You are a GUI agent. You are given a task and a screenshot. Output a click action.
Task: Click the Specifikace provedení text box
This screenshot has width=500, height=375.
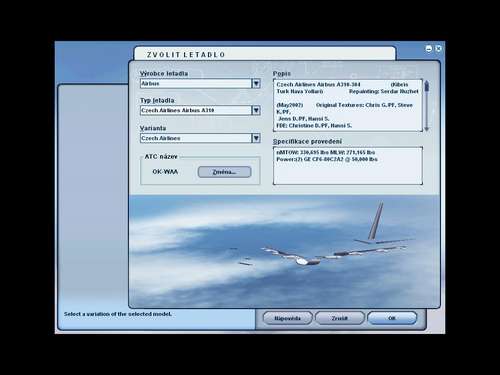pyautogui.click(x=348, y=166)
